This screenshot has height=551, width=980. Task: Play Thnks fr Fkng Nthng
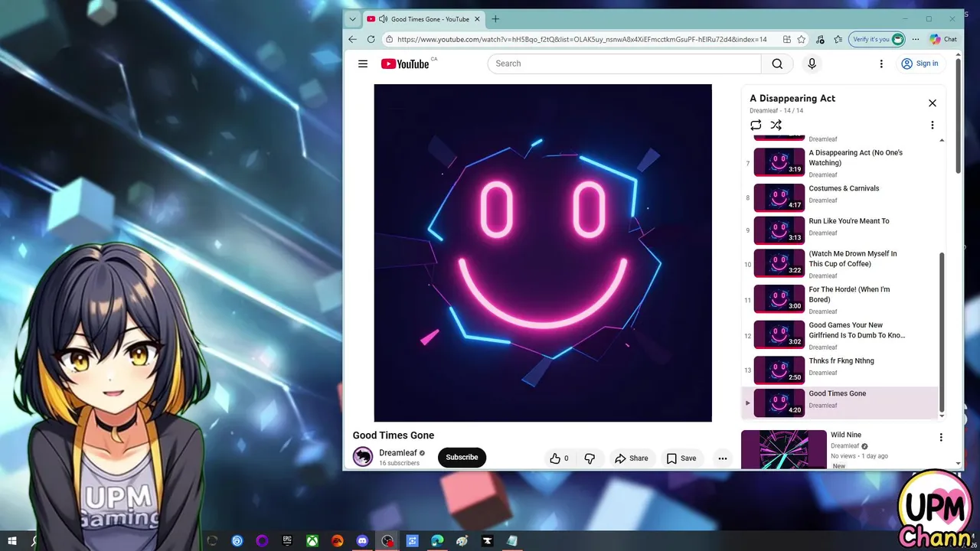pyautogui.click(x=839, y=370)
